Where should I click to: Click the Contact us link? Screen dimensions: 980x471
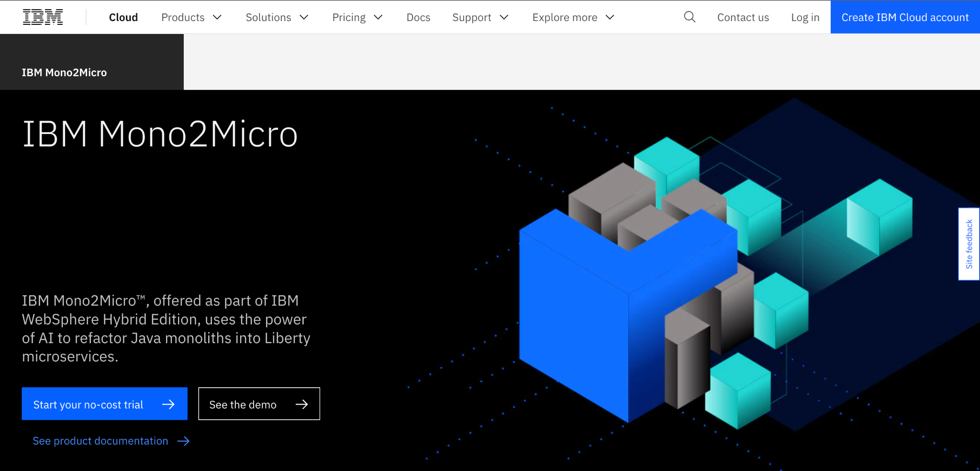pyautogui.click(x=743, y=17)
